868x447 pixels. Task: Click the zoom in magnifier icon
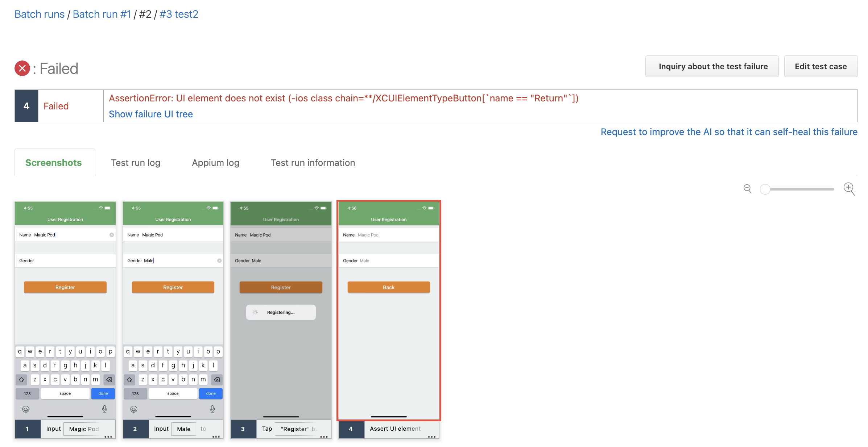pyautogui.click(x=849, y=189)
